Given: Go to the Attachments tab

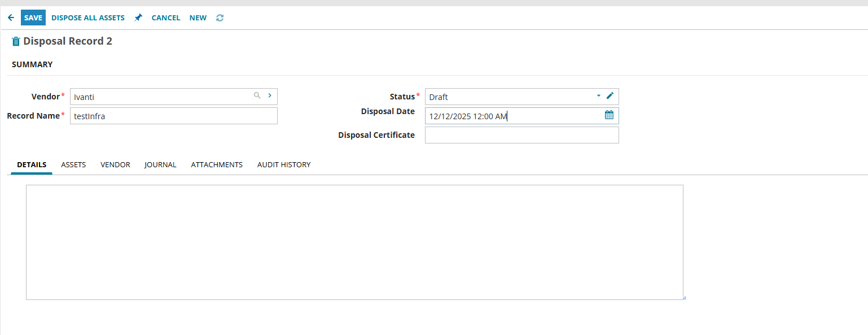Looking at the screenshot, I should [x=217, y=164].
